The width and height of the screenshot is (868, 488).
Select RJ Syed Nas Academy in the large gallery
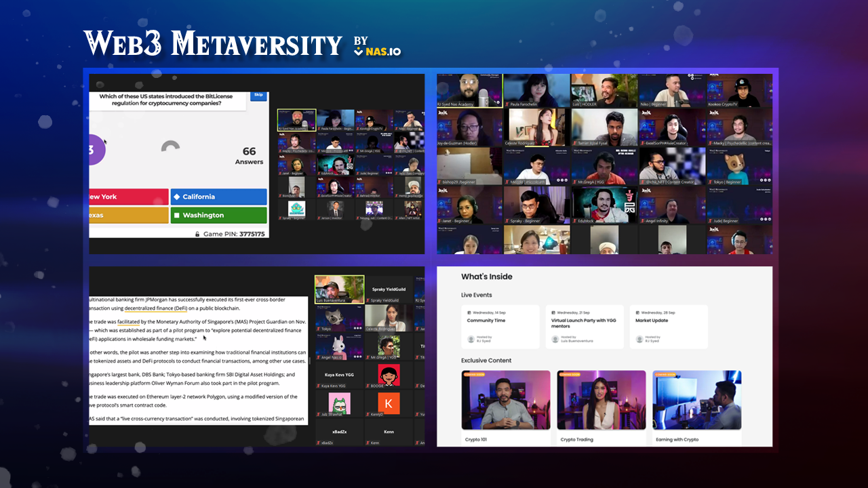(x=470, y=91)
